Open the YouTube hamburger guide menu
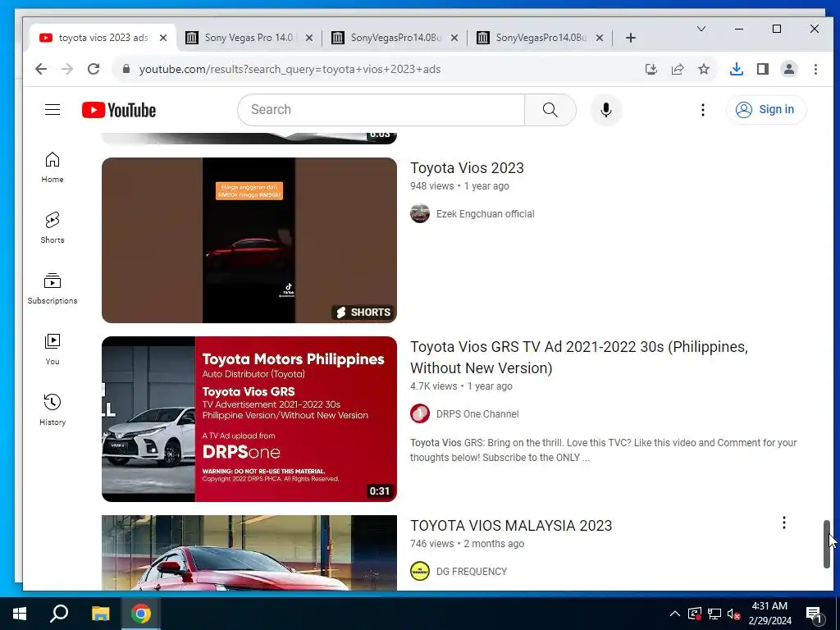This screenshot has width=840, height=630. pos(52,110)
